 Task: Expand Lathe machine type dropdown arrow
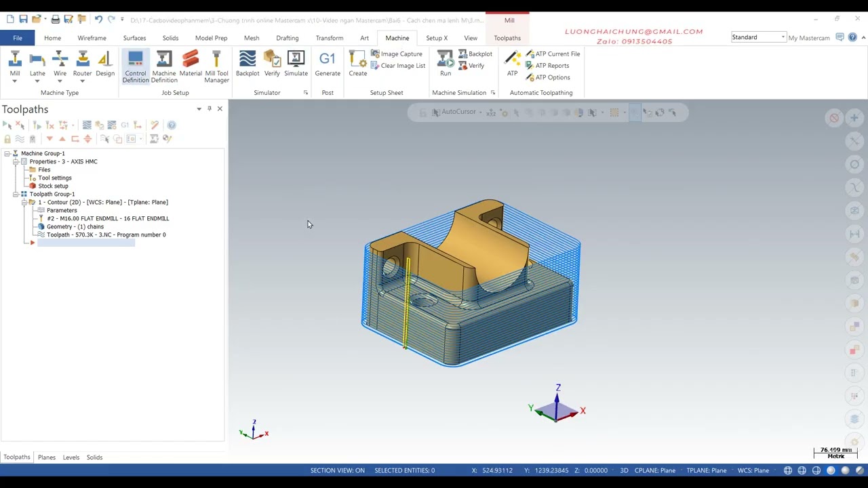point(37,81)
